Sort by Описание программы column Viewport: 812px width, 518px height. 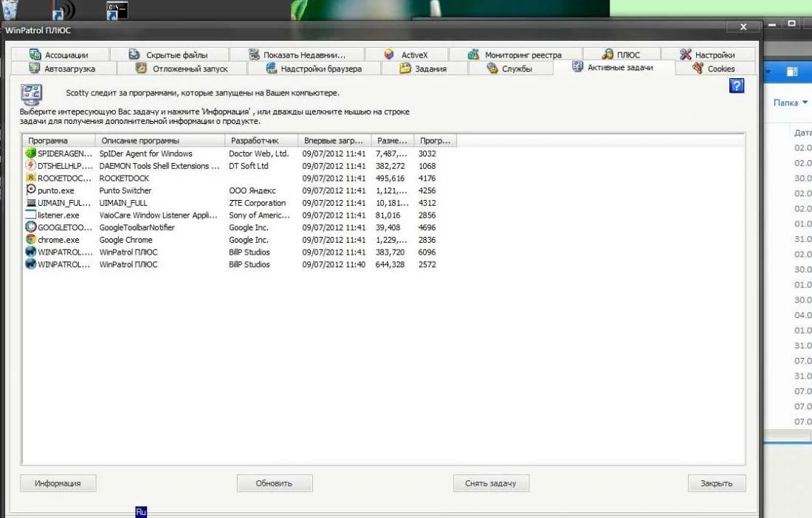point(160,140)
